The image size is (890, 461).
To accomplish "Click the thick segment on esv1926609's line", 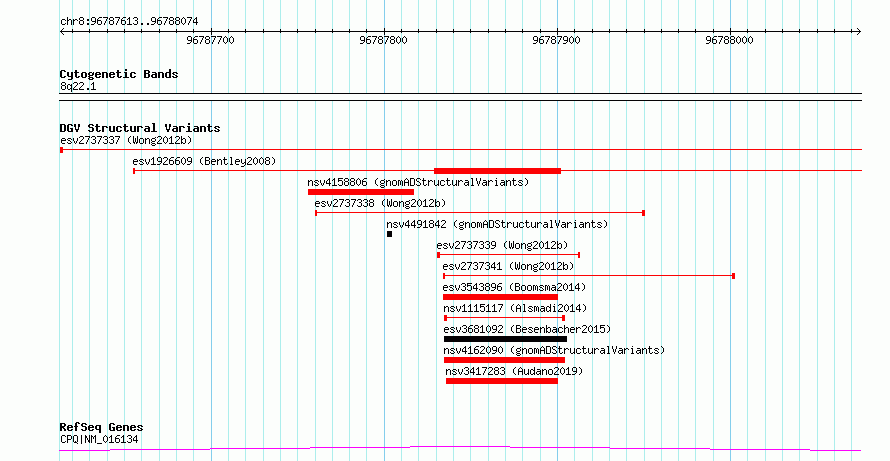I will pos(497,170).
